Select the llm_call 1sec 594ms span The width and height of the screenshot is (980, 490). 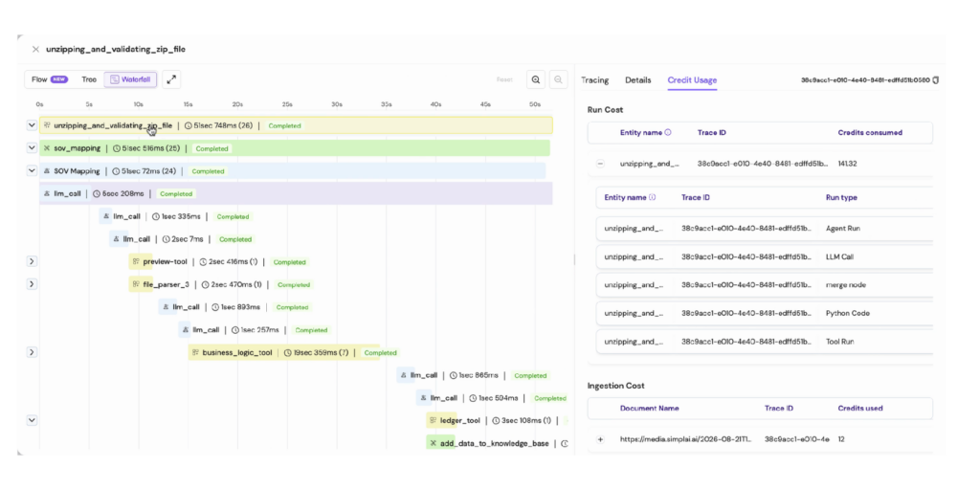click(493, 397)
